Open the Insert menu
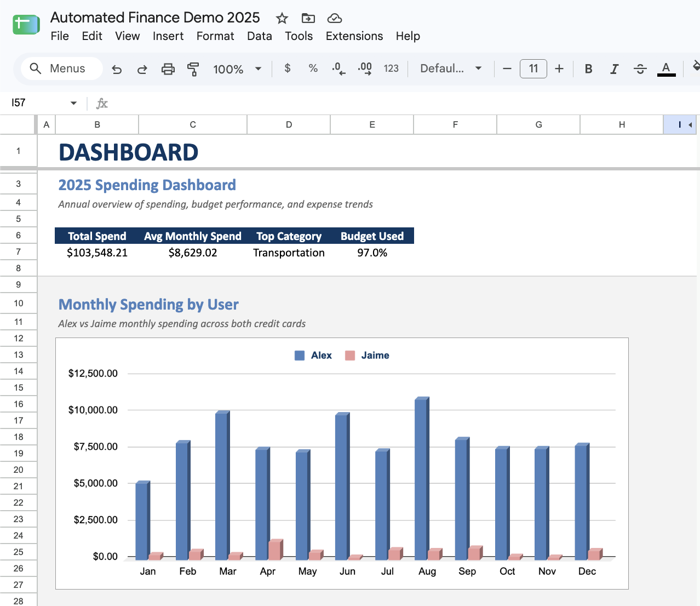Image resolution: width=700 pixels, height=606 pixels. point(168,36)
